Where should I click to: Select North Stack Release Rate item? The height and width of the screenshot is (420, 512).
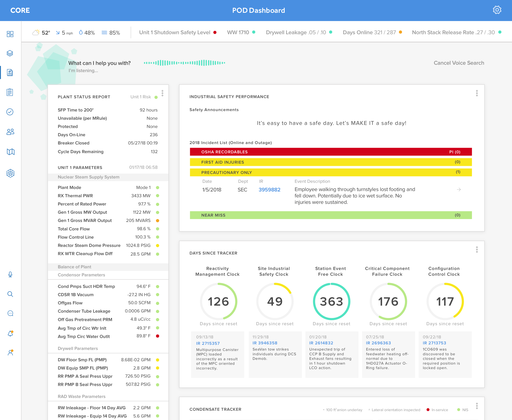tap(456, 32)
